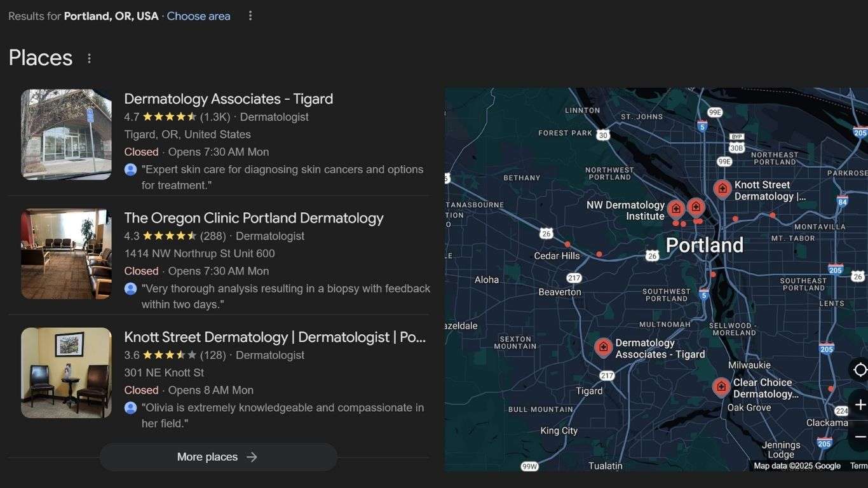Viewport: 868px width, 488px height.
Task: Click the St. Johns label on map
Action: point(642,117)
